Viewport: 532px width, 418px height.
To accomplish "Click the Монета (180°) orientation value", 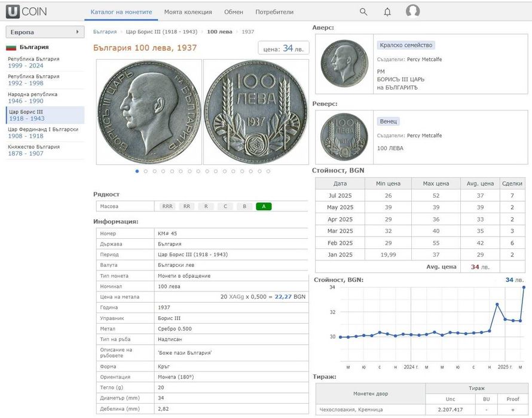I will 176,377.
